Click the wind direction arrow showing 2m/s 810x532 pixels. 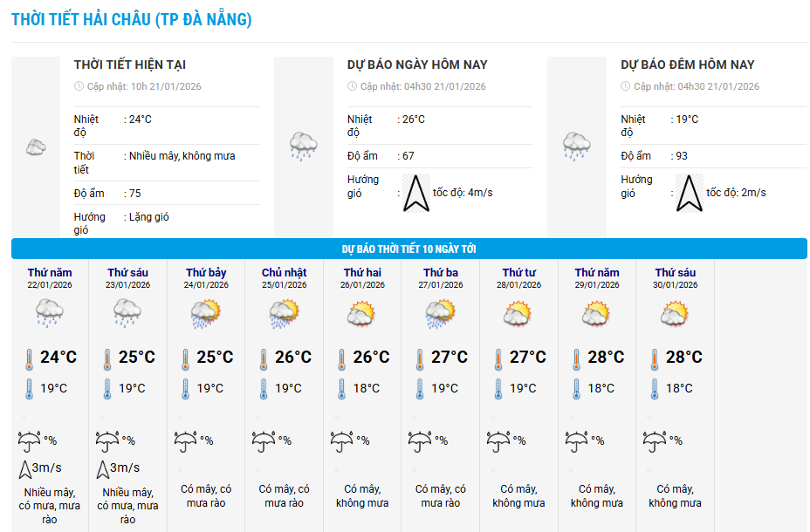690,194
